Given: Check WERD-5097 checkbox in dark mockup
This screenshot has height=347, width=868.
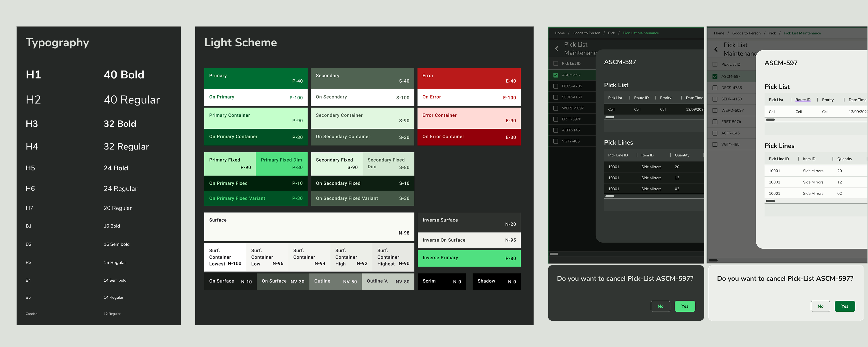Looking at the screenshot, I should tap(556, 108).
